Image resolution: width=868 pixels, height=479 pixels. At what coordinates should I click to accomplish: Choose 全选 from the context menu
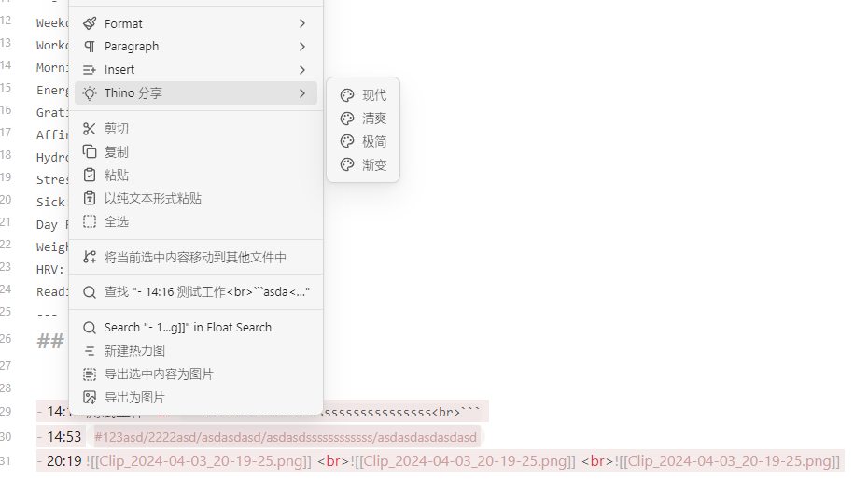pos(196,221)
